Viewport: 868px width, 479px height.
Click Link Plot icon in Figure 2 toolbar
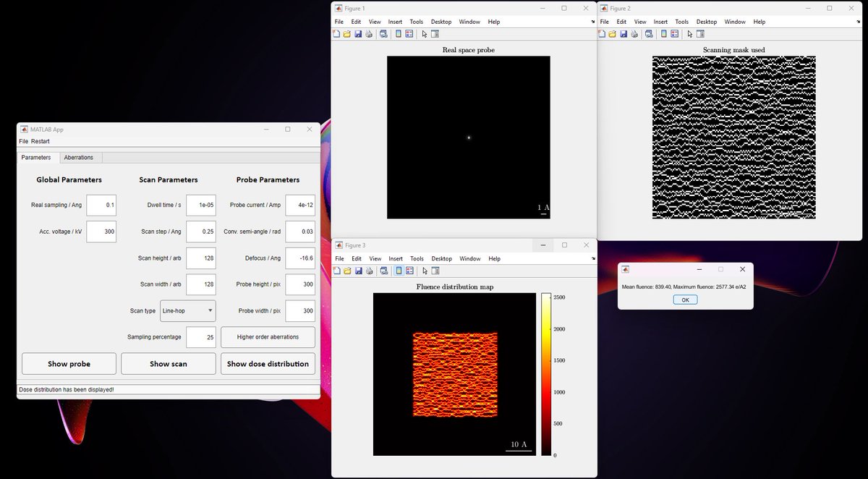pyautogui.click(x=649, y=33)
